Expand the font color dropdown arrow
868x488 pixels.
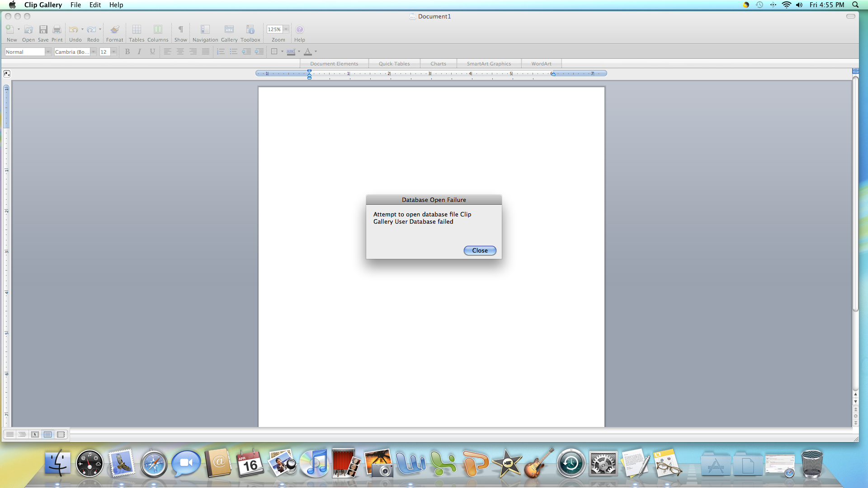316,52
